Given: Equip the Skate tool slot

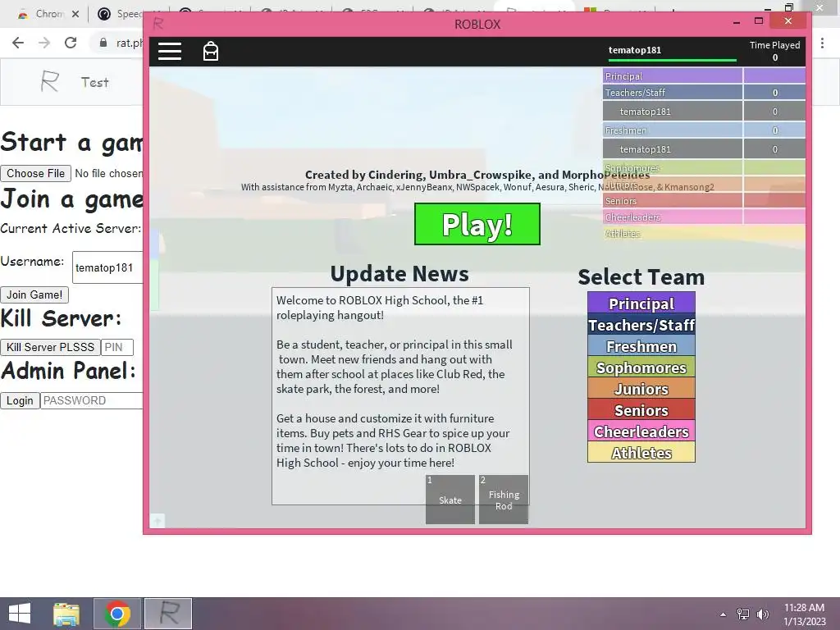Looking at the screenshot, I should click(450, 500).
